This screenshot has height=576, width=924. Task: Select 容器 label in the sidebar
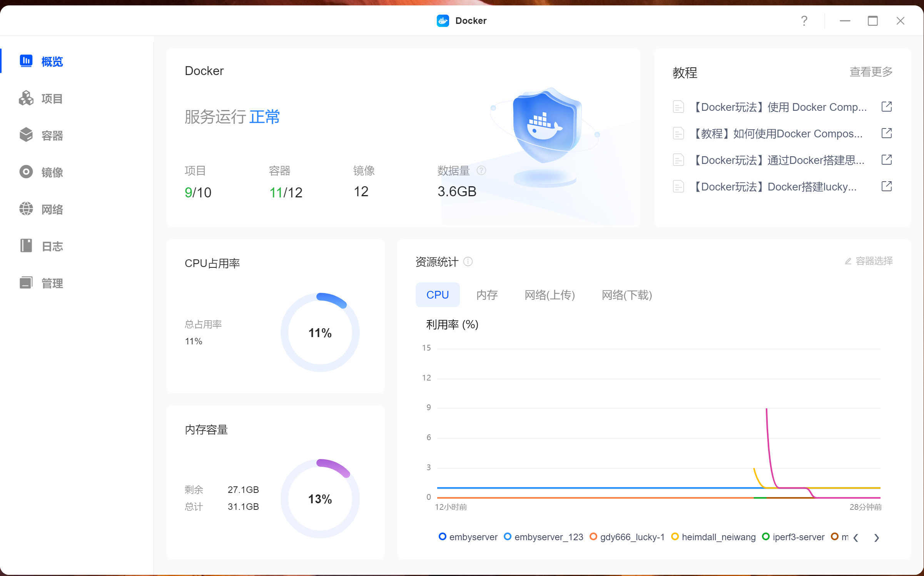pyautogui.click(x=52, y=135)
